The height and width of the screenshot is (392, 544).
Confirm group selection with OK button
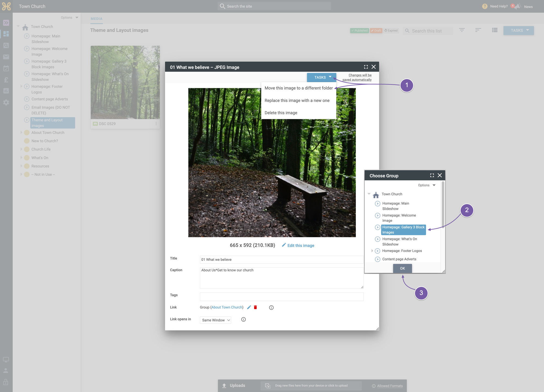coord(403,268)
